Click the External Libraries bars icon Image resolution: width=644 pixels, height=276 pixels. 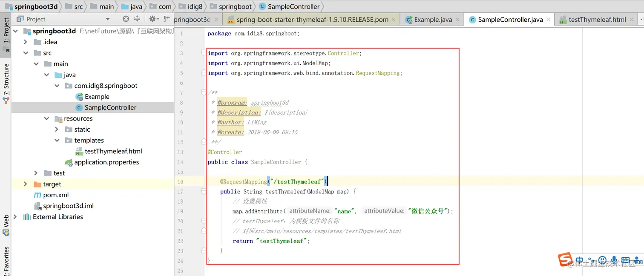[27, 217]
